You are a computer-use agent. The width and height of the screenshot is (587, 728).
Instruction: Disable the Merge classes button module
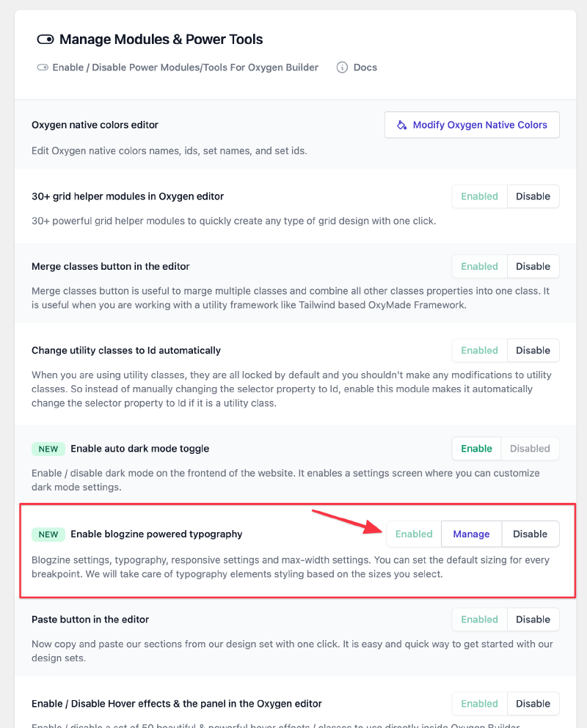coord(533,267)
